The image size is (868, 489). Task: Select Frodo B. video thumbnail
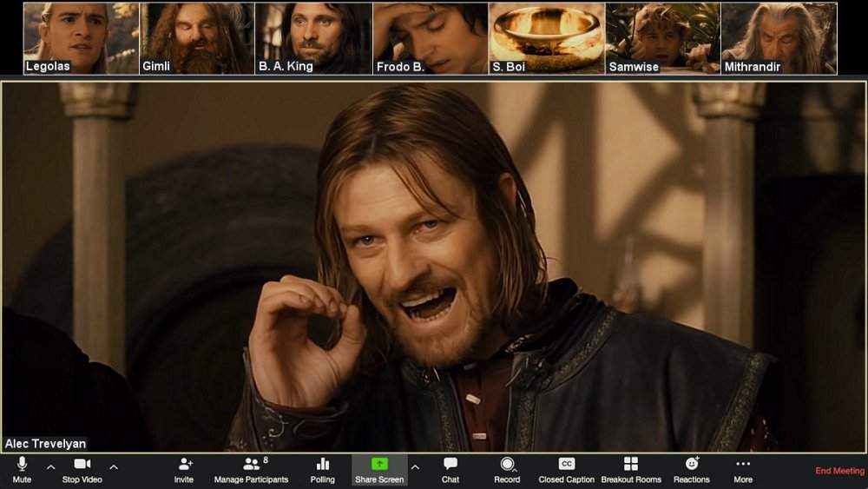pyautogui.click(x=431, y=38)
